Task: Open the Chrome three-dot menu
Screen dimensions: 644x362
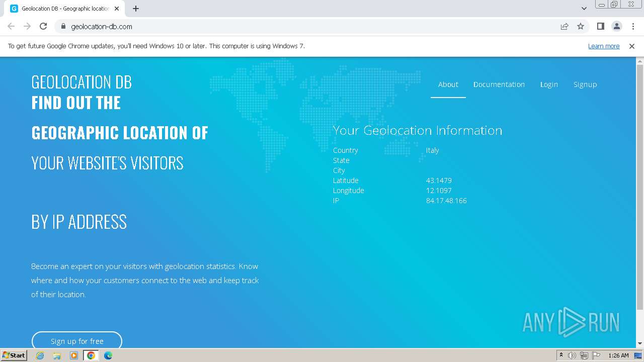Action: point(632,26)
